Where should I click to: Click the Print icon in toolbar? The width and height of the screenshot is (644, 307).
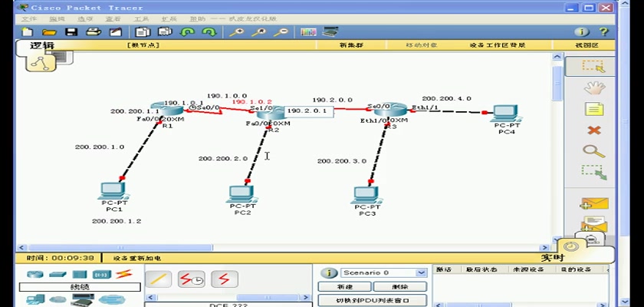[93, 32]
